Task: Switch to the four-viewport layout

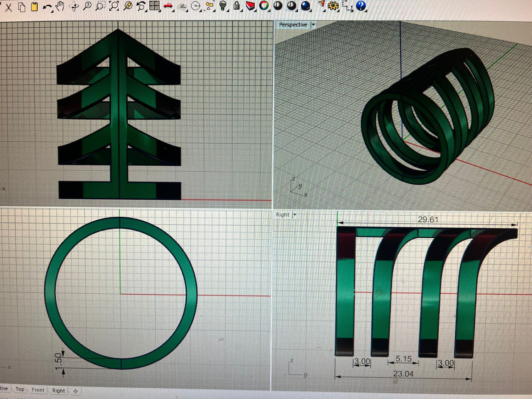Action: pos(154,6)
